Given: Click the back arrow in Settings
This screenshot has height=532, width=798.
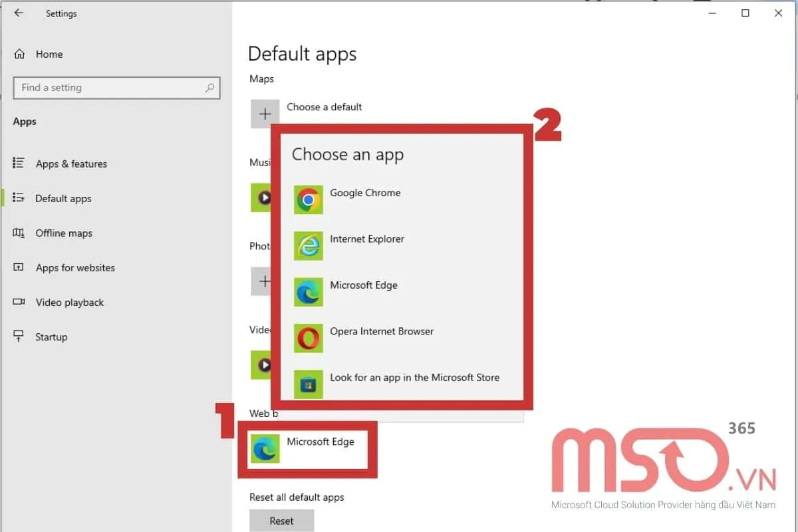Looking at the screenshot, I should (x=18, y=12).
